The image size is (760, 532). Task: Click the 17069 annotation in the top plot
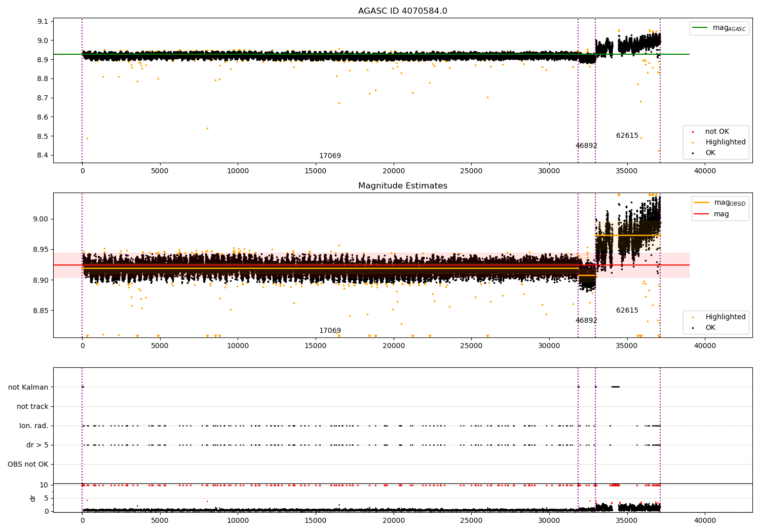[x=330, y=156]
